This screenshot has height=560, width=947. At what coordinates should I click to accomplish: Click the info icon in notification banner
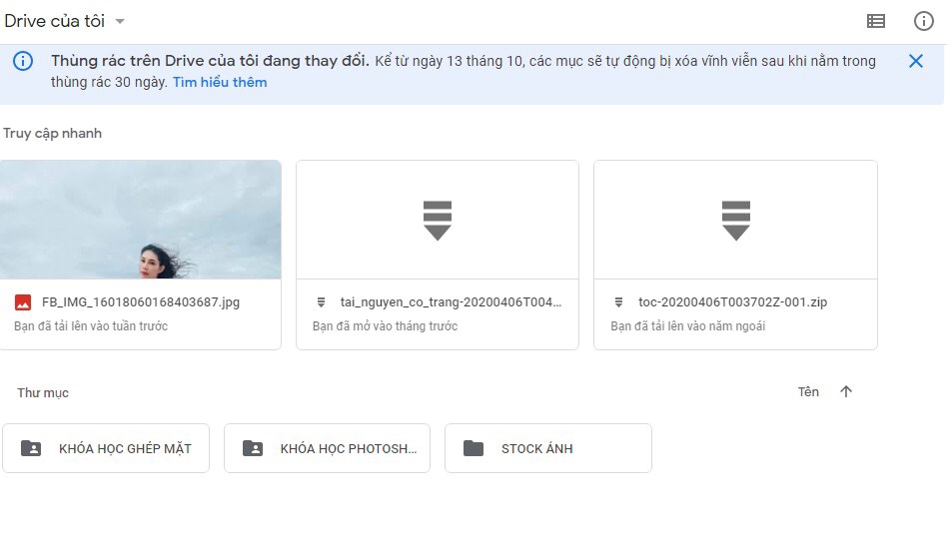coord(23,61)
